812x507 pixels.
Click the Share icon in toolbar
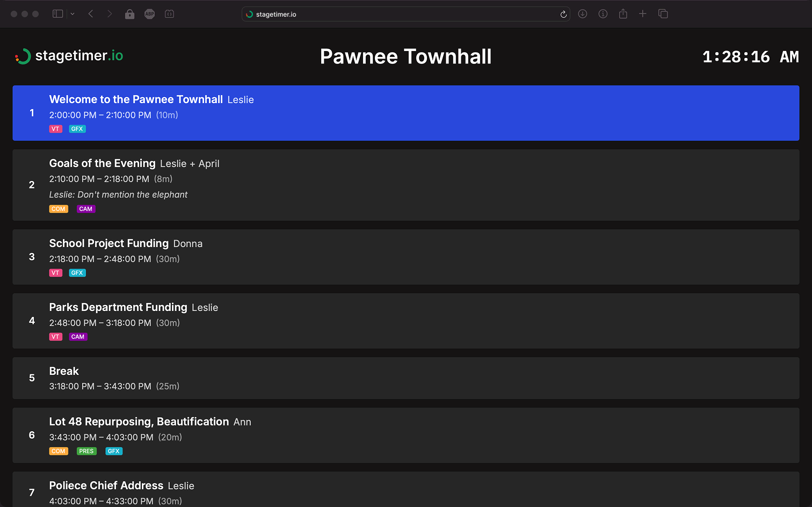click(623, 14)
